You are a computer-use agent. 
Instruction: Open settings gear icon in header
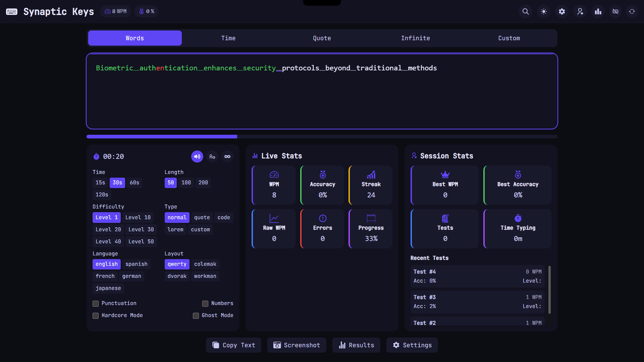point(562,11)
